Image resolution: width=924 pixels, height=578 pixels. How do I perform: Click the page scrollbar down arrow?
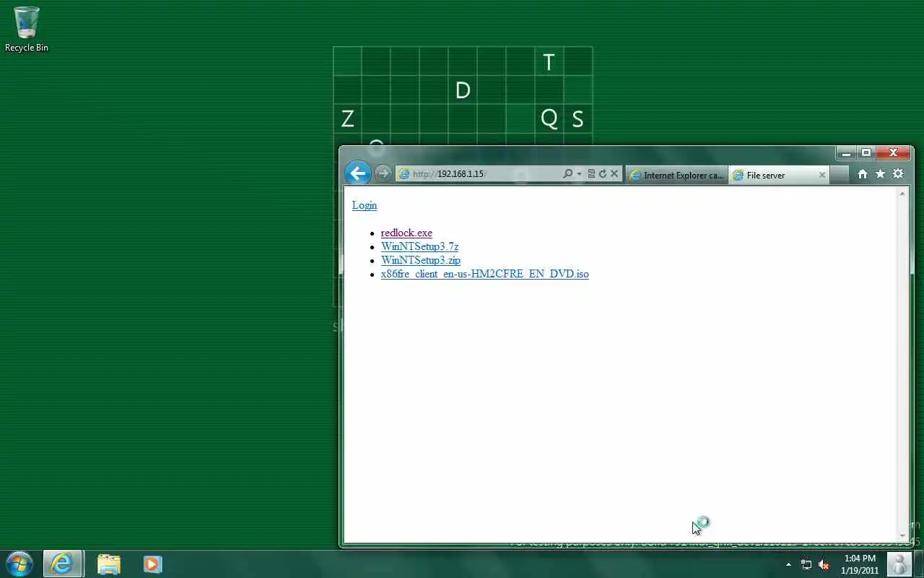pos(902,536)
